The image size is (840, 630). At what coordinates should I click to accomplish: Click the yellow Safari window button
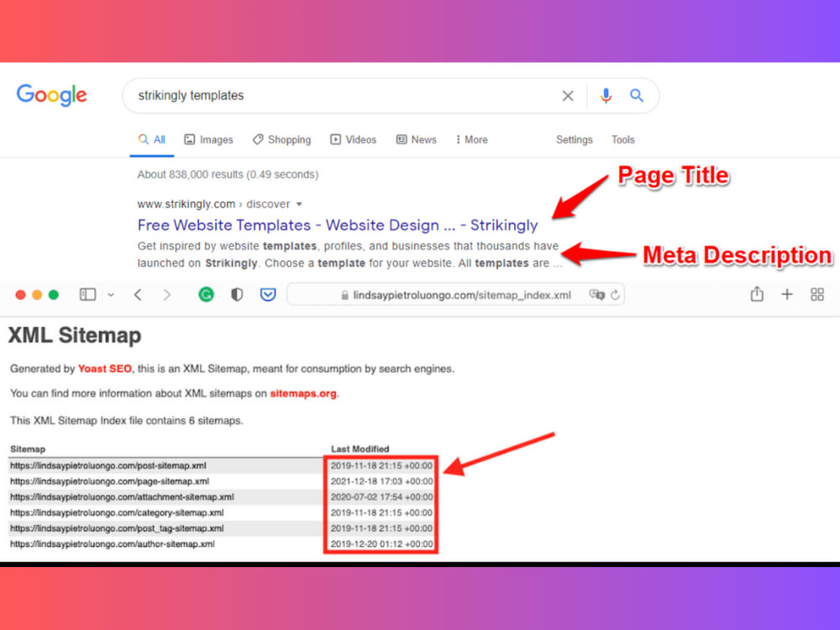[37, 295]
